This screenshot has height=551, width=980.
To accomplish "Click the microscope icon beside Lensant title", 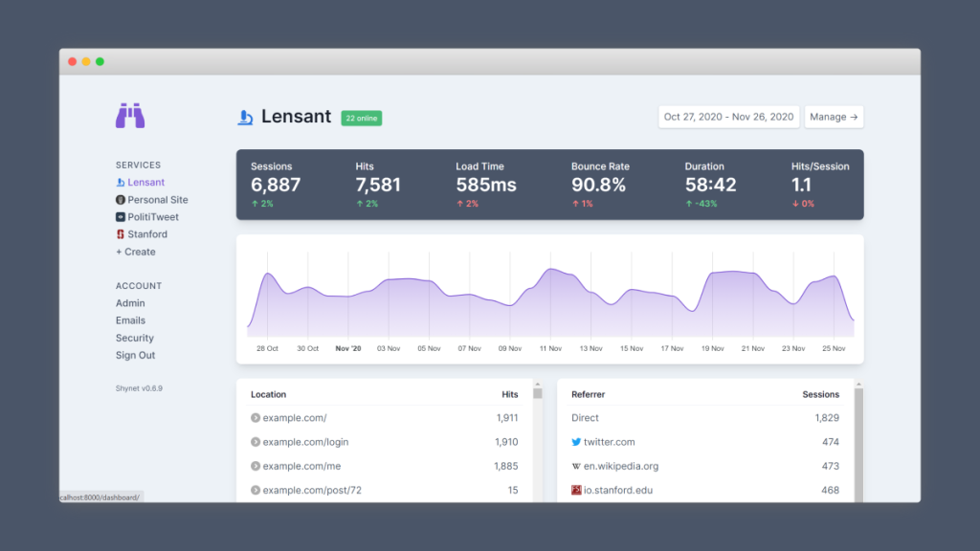I will 246,118.
